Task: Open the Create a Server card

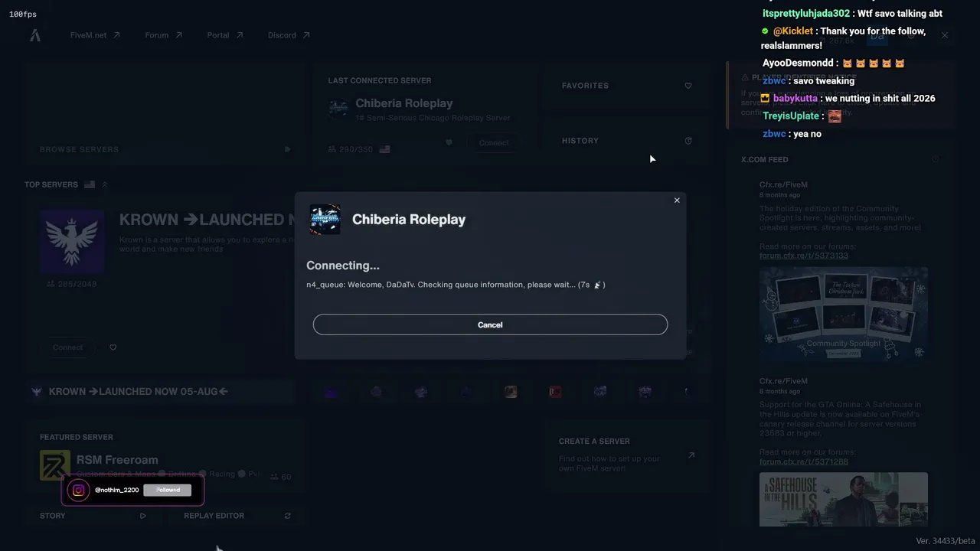Action: tap(626, 455)
